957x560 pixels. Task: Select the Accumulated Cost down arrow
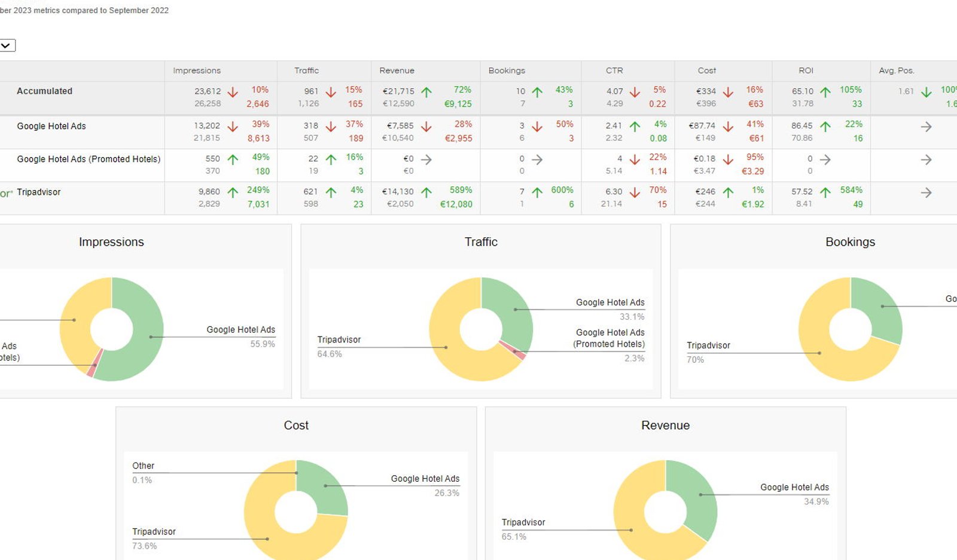(728, 92)
